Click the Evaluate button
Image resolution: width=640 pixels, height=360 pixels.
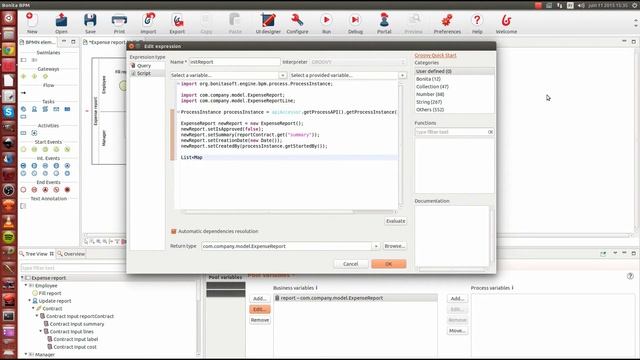coord(396,221)
